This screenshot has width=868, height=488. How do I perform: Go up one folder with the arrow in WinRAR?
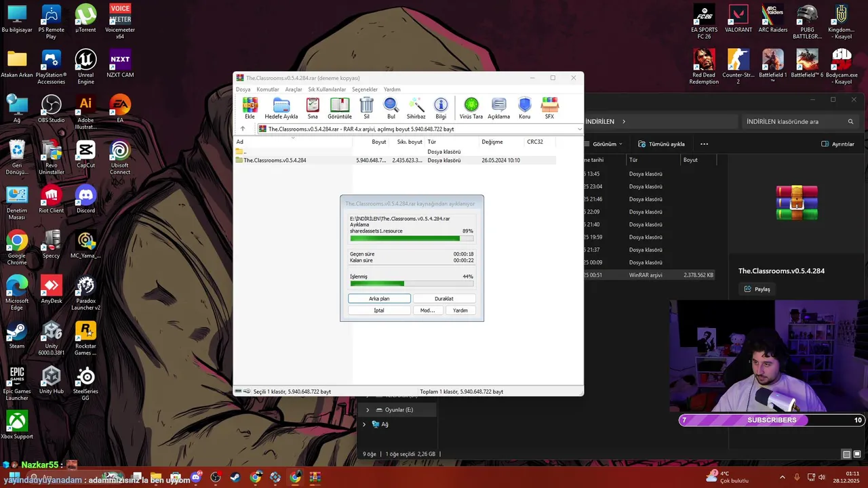(243, 129)
